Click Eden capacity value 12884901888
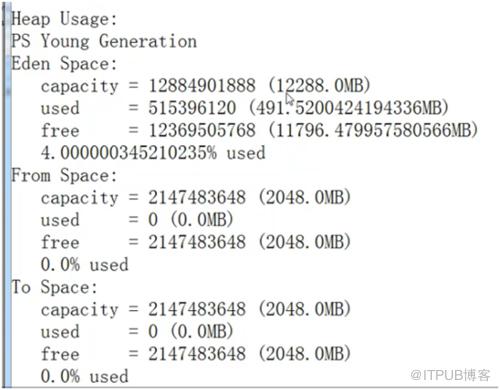The image size is (500, 390). point(202,86)
